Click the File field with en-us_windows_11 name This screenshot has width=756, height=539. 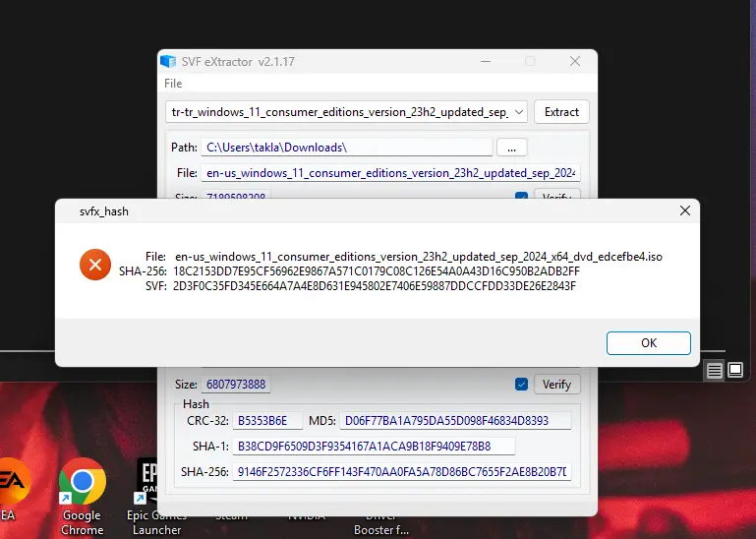click(x=390, y=173)
